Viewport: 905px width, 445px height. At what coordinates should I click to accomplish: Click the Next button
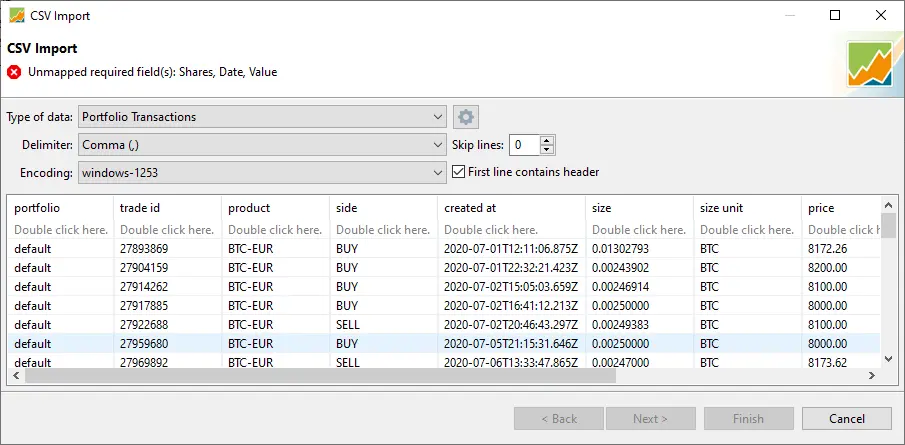coord(650,419)
